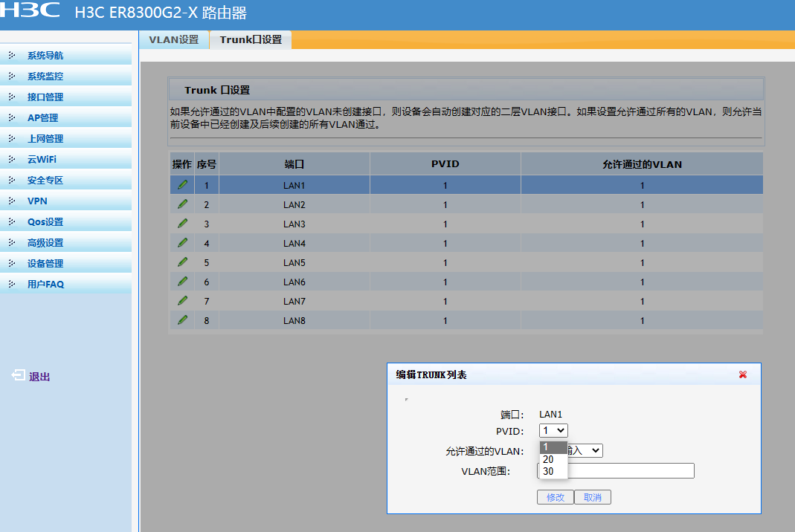The width and height of the screenshot is (795, 532).
Task: Click the LAN6 port cell
Action: coord(294,281)
